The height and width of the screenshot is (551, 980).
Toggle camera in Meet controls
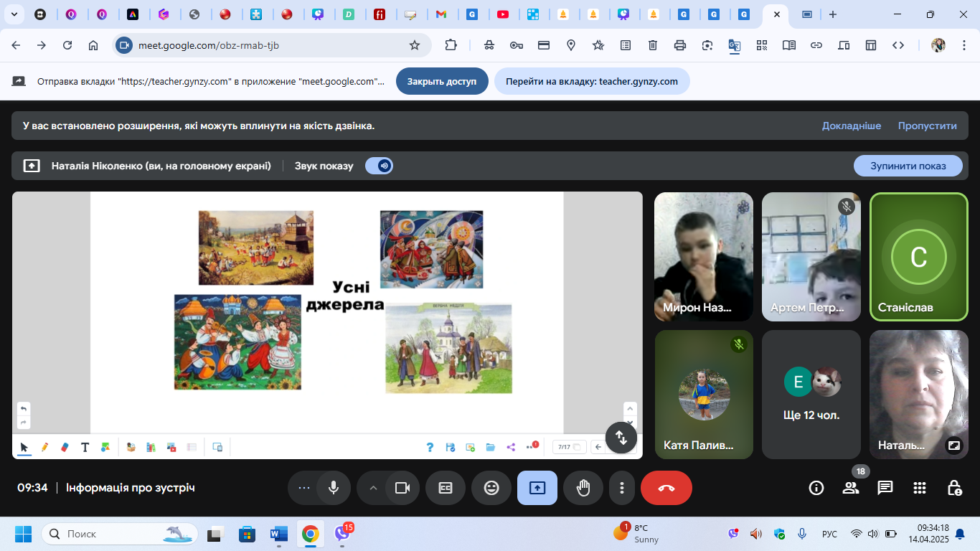tap(402, 488)
